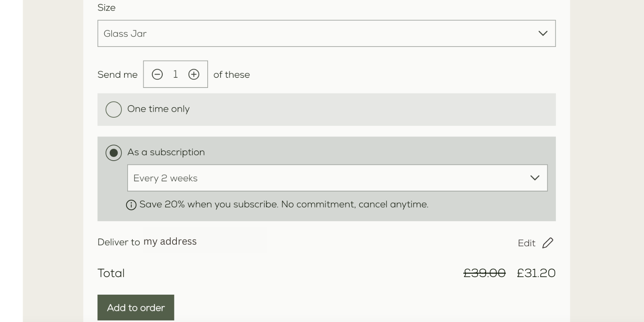Click the Edit link for delivery address
The width and height of the screenshot is (644, 322).
coord(527,243)
